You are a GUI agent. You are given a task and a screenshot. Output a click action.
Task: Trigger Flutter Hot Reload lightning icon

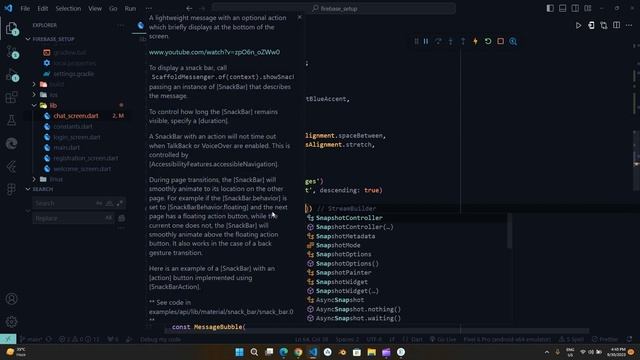point(476,41)
